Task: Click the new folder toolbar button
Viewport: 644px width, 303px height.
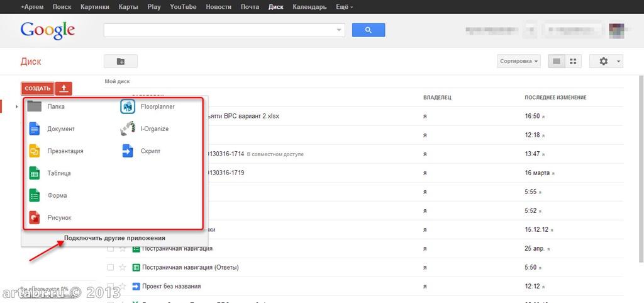Action: point(121,61)
